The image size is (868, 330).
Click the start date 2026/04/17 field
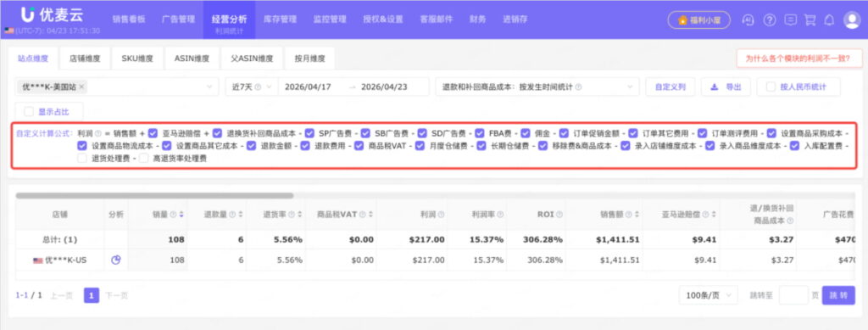click(x=308, y=87)
